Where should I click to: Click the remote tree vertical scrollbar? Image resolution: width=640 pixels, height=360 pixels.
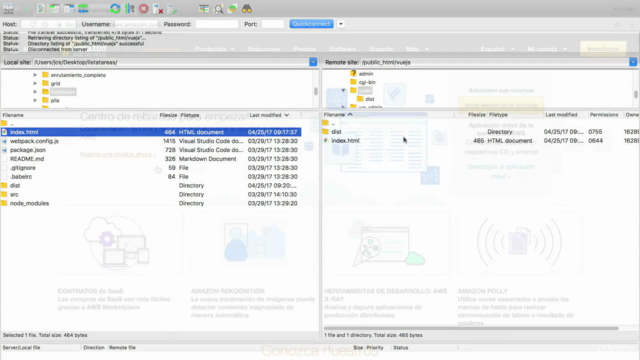tap(636, 94)
